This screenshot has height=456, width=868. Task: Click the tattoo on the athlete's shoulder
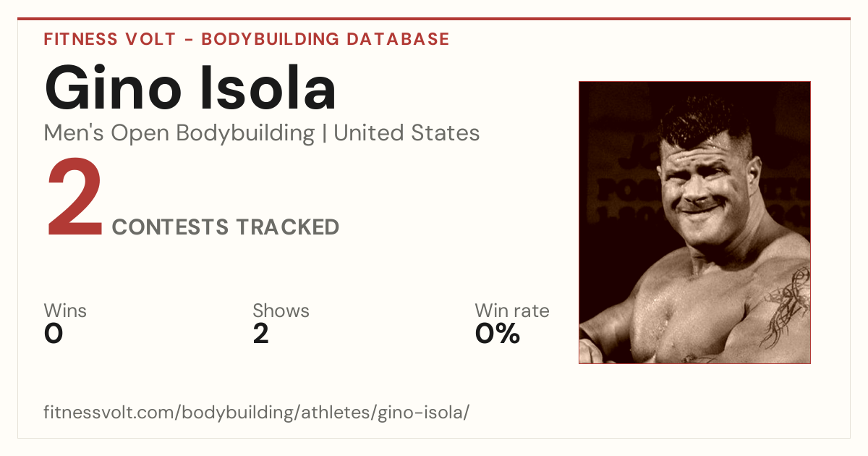click(787, 308)
